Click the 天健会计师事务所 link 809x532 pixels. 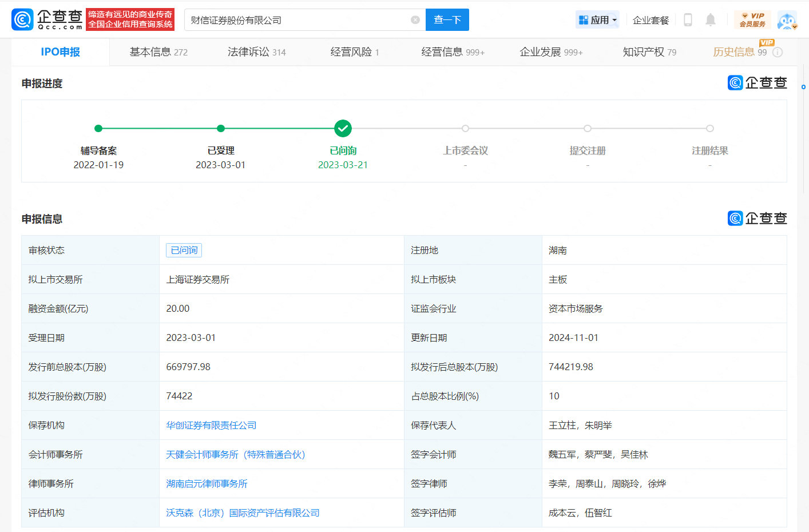tap(236, 455)
